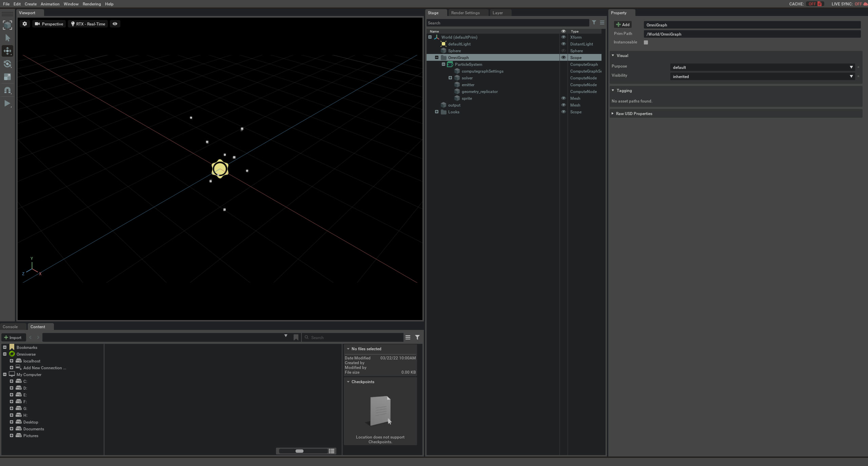Adjust the thumbnail size slider
Image resolution: width=868 pixels, height=466 pixels.
click(299, 451)
